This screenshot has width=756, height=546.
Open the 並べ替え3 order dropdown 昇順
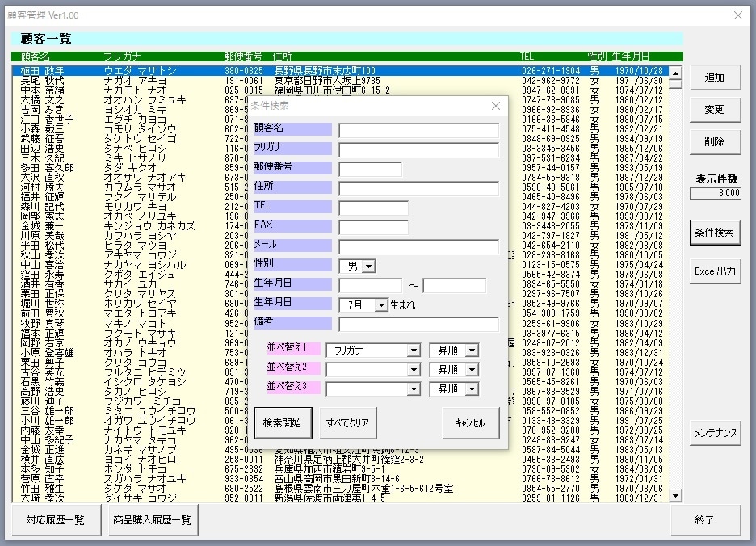[472, 389]
